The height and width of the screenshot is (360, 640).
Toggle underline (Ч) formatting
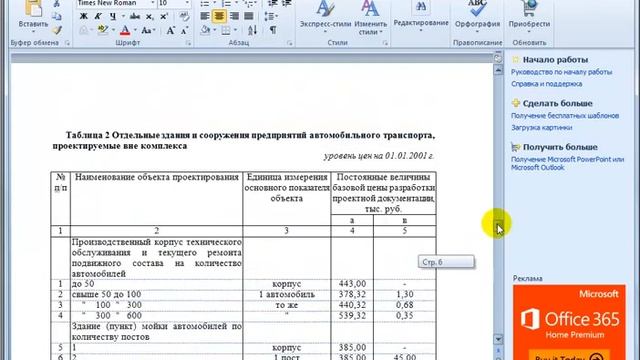click(x=113, y=16)
